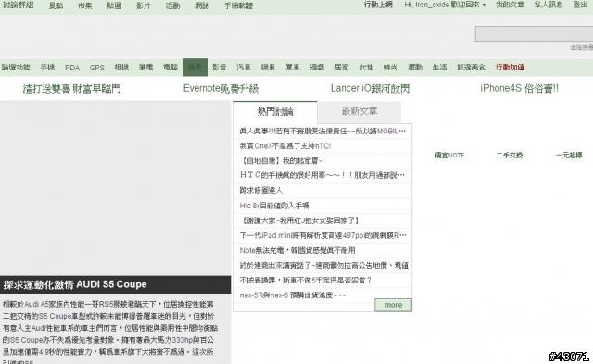Image resolution: width=593 pixels, height=364 pixels.
Task: Click 登出 to log out
Action: [580, 5]
